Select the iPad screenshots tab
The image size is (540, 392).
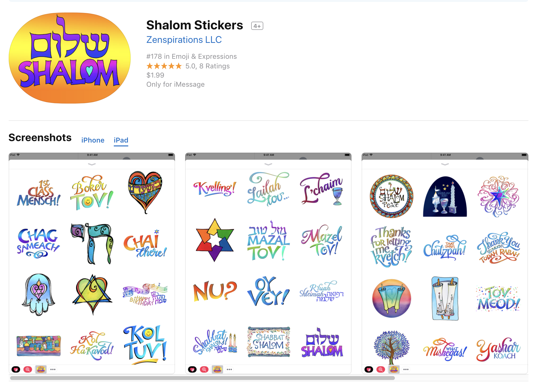(x=121, y=140)
